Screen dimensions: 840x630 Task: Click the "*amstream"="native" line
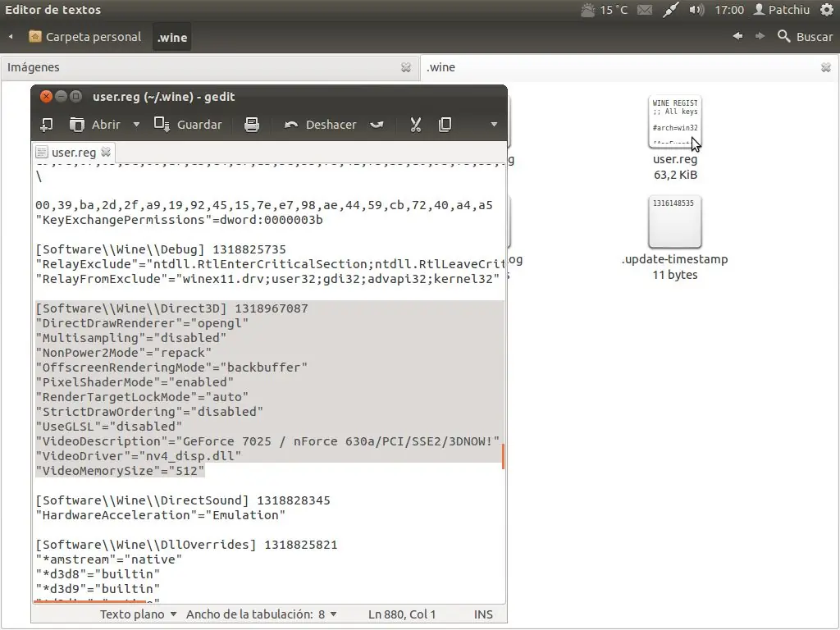tap(109, 559)
